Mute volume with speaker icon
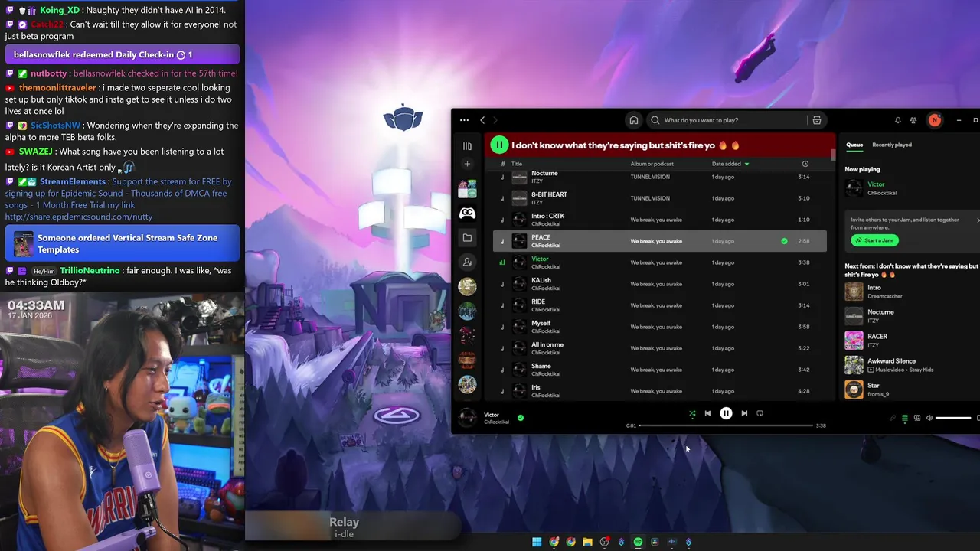Image resolution: width=980 pixels, height=551 pixels. click(929, 418)
